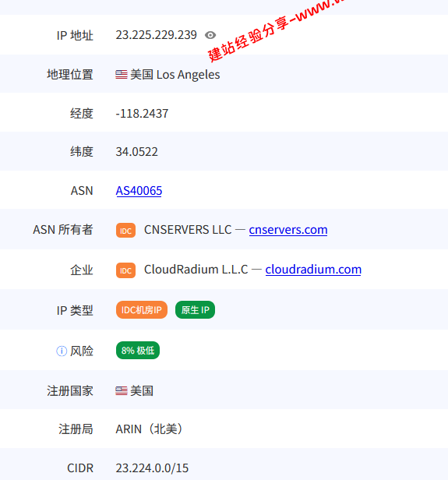The height and width of the screenshot is (480, 448).
Task: Click the 原生 IP green tag
Action: click(x=196, y=310)
